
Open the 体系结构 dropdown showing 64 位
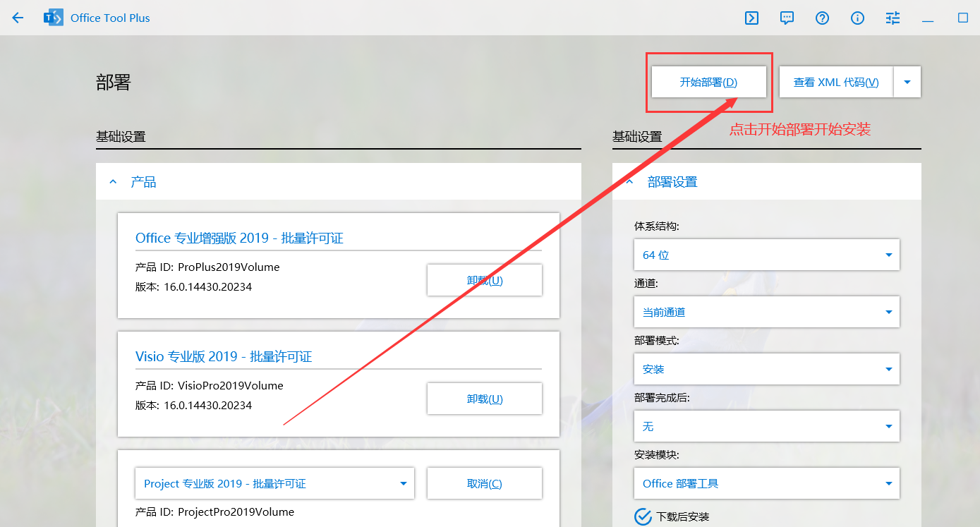pyautogui.click(x=767, y=255)
